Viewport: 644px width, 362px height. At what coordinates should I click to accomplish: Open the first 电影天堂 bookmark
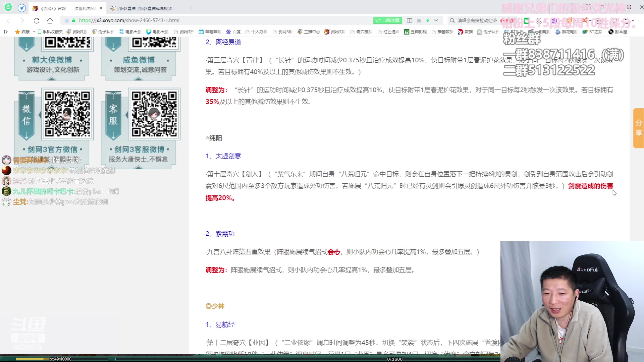(130, 32)
